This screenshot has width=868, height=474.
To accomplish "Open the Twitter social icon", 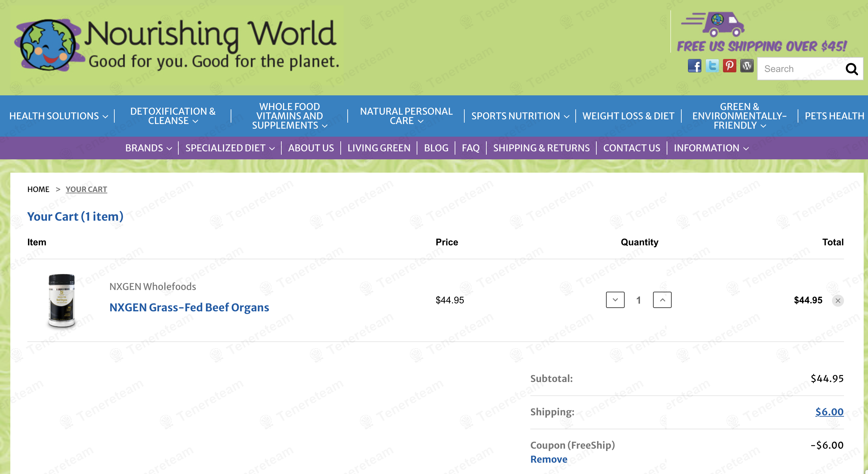I will click(712, 66).
